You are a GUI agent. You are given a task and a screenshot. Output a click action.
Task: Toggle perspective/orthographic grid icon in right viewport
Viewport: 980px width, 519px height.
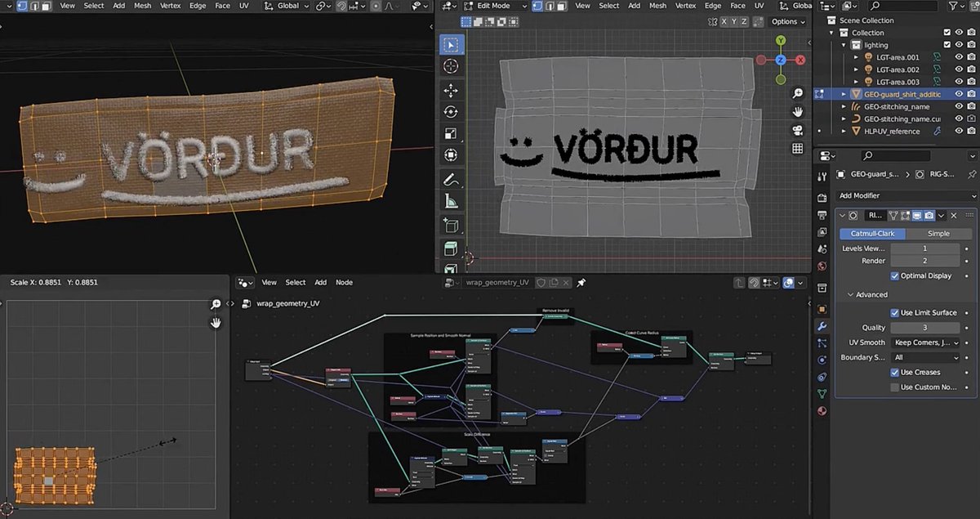(x=798, y=149)
